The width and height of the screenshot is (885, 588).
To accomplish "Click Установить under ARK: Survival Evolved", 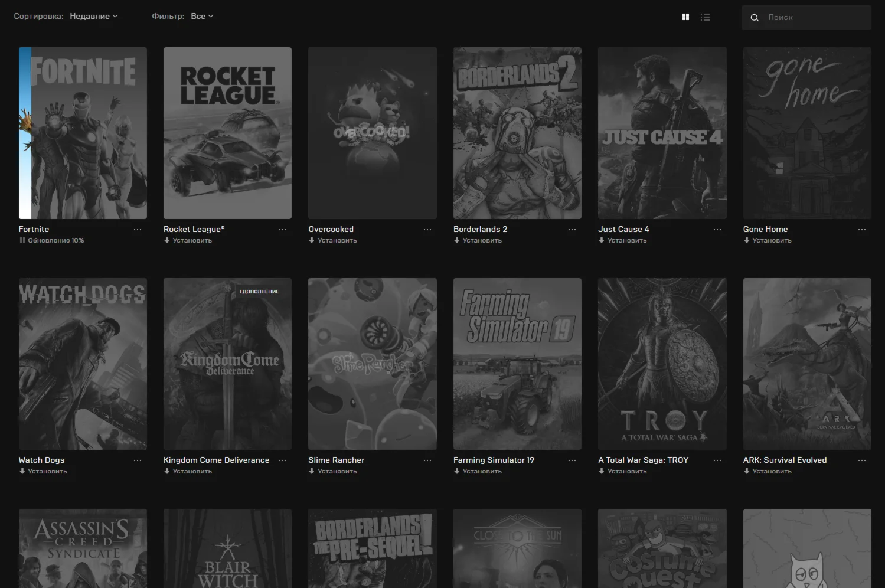I will (768, 471).
